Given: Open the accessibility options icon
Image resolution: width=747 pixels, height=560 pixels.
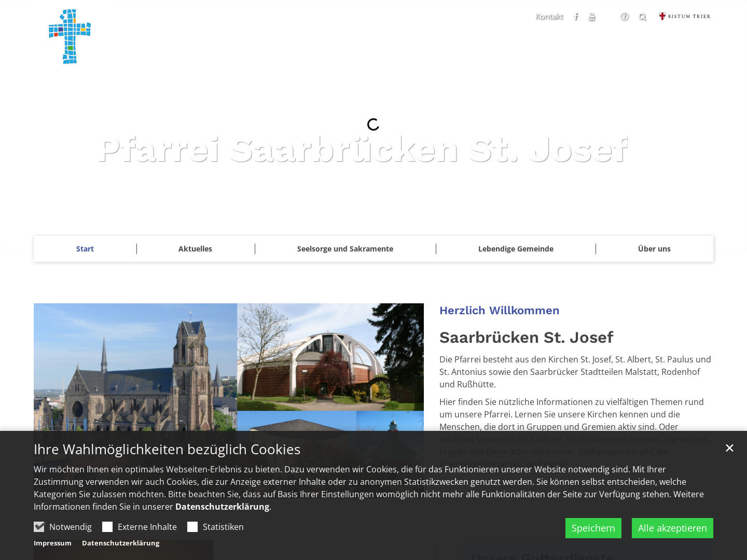Looking at the screenshot, I should click(625, 17).
